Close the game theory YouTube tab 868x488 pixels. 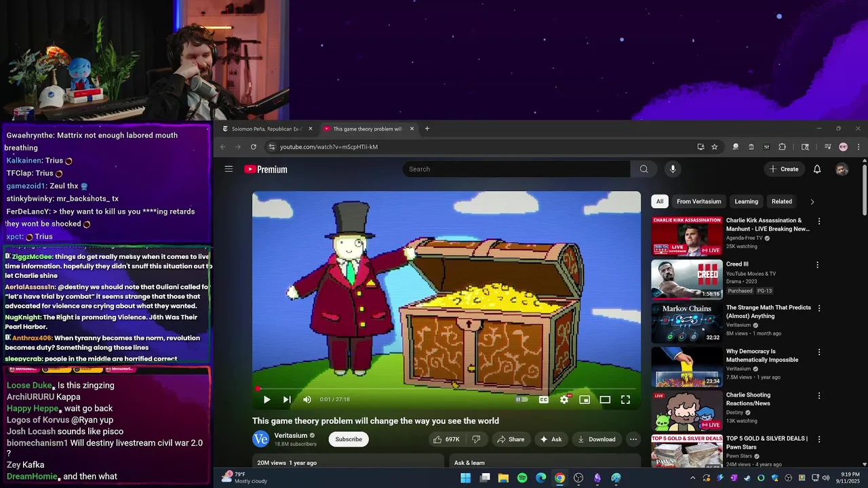click(411, 129)
